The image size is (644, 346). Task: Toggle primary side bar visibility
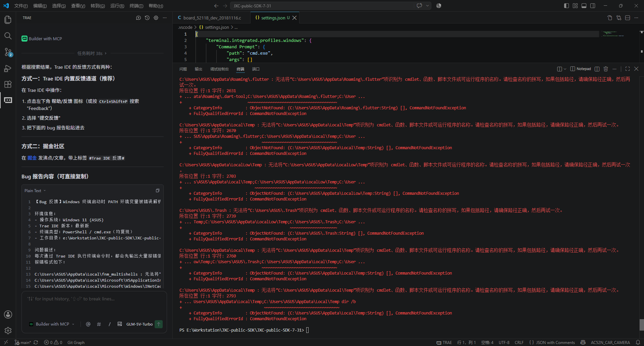tap(567, 6)
